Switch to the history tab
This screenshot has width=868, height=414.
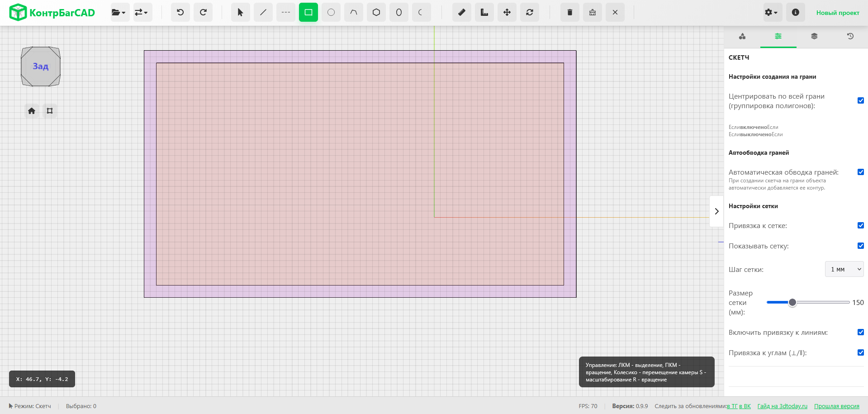pyautogui.click(x=850, y=36)
